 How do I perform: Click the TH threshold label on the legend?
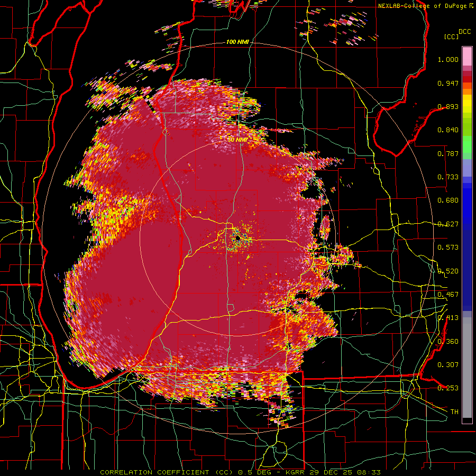coord(454,412)
